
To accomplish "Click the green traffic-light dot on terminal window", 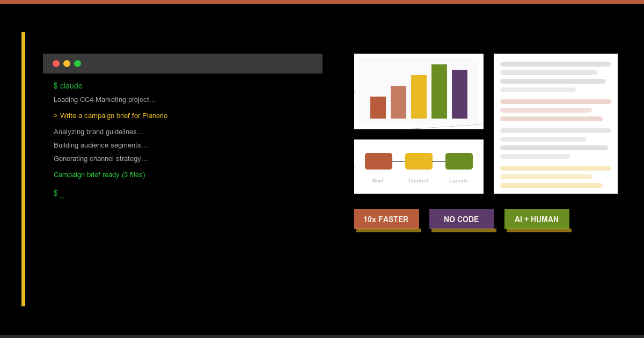I will [x=77, y=63].
